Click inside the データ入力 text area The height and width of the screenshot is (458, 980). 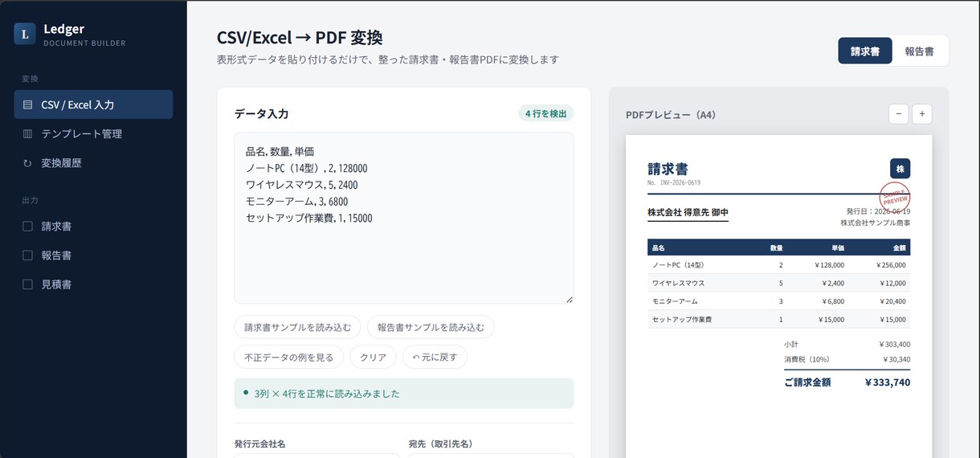pyautogui.click(x=404, y=219)
